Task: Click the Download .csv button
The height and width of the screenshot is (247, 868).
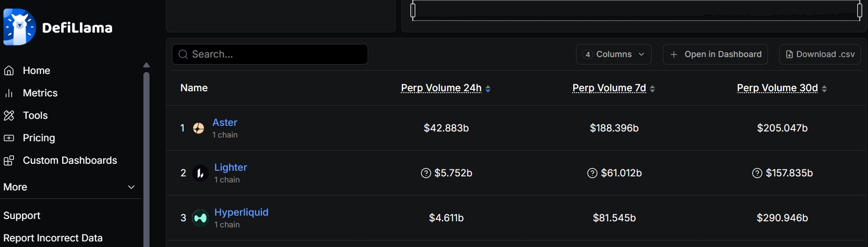Action: [x=820, y=54]
